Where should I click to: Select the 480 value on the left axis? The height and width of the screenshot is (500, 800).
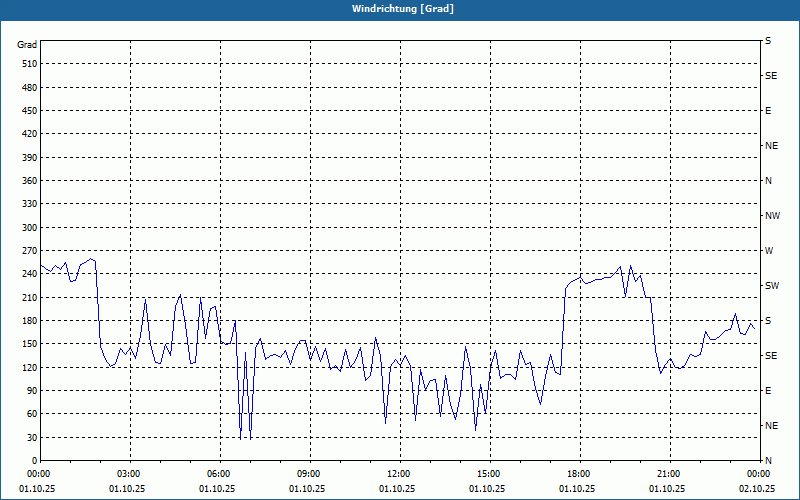pyautogui.click(x=30, y=87)
